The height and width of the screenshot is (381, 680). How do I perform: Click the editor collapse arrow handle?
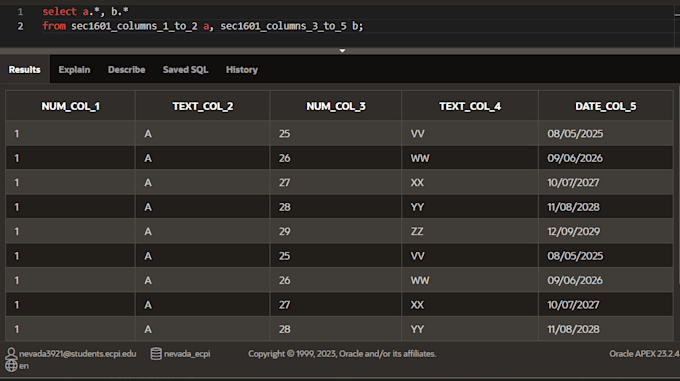[x=342, y=51]
